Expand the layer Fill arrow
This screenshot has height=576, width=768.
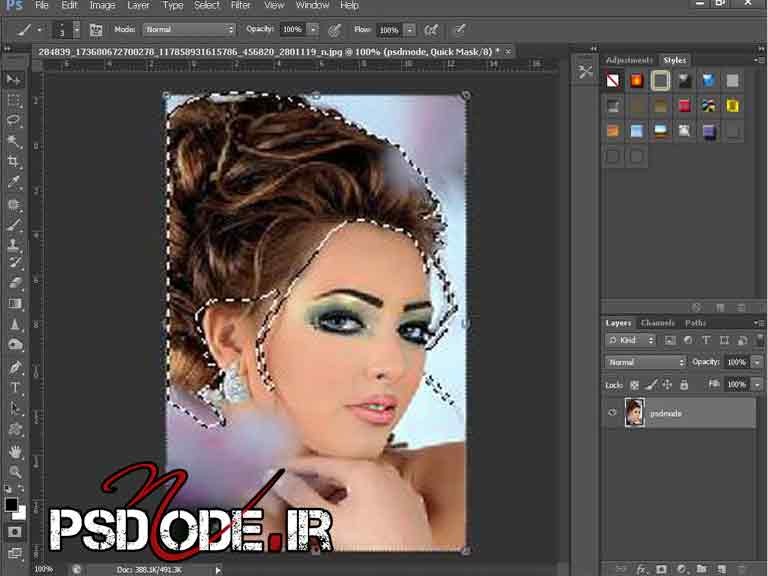pyautogui.click(x=757, y=384)
